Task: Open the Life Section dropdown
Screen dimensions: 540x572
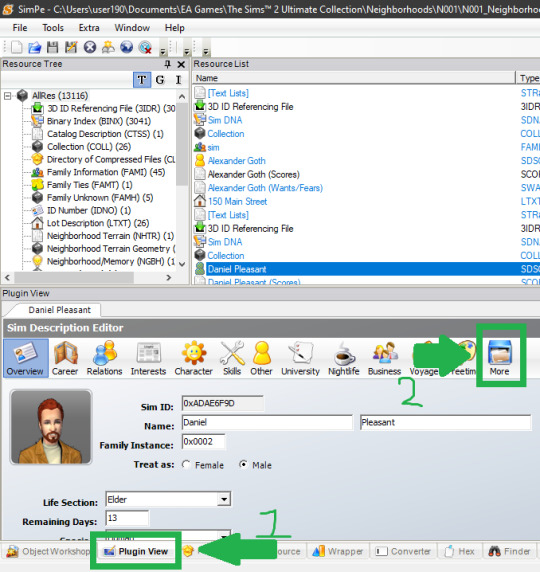Action: click(x=224, y=499)
